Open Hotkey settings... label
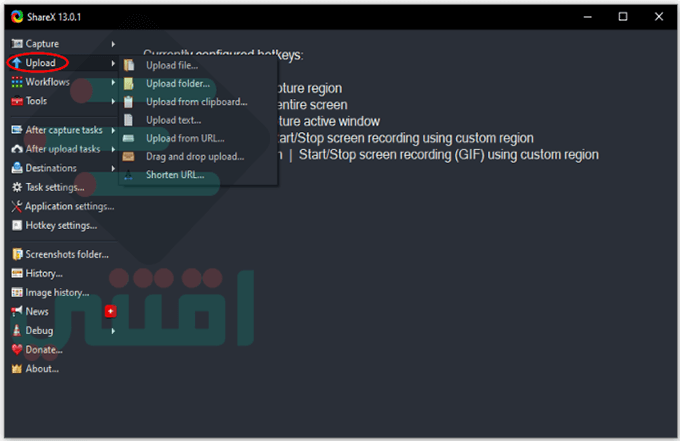The image size is (680, 441). coord(61,225)
